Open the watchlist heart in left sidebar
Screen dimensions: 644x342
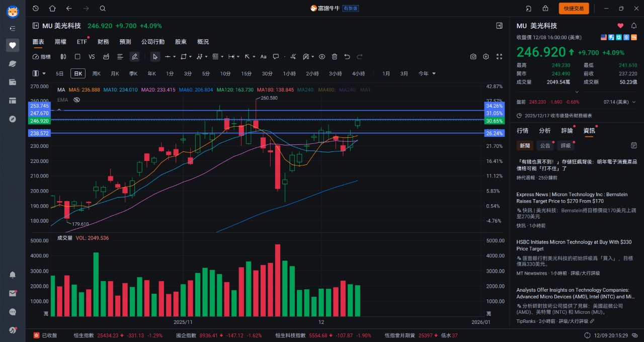(x=13, y=45)
